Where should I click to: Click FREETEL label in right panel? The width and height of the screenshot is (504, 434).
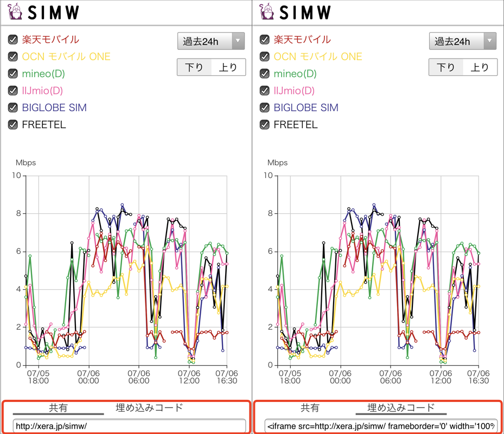(x=295, y=124)
